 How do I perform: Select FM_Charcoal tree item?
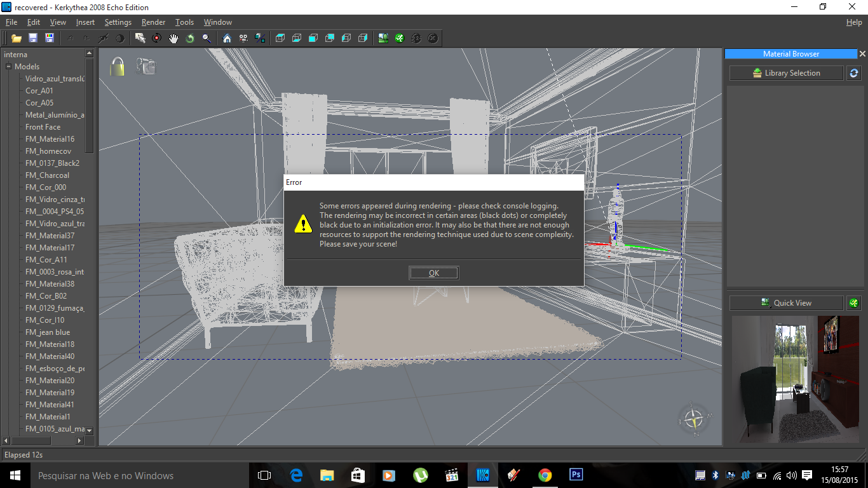click(48, 175)
